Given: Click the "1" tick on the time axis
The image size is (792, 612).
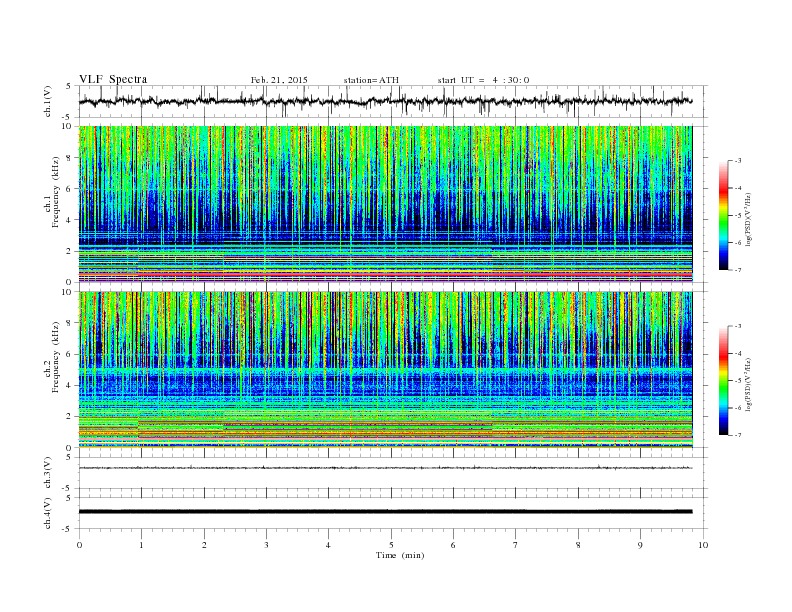Looking at the screenshot, I should 142,545.
